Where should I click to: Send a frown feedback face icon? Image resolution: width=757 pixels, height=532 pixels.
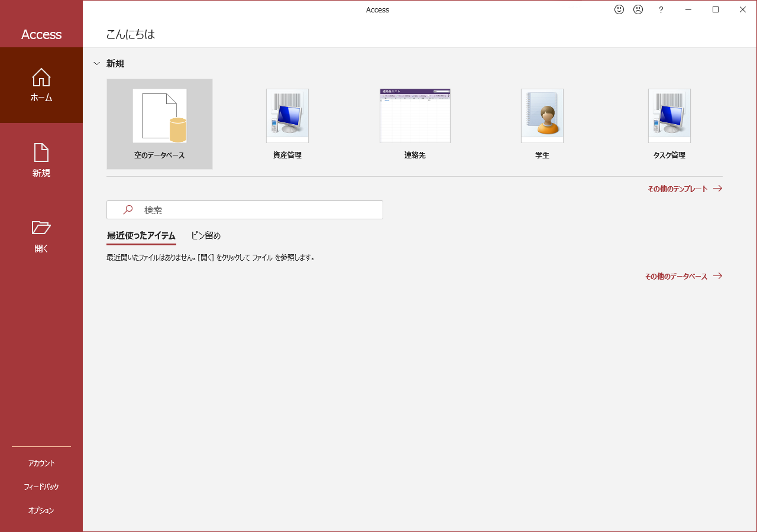pos(638,9)
